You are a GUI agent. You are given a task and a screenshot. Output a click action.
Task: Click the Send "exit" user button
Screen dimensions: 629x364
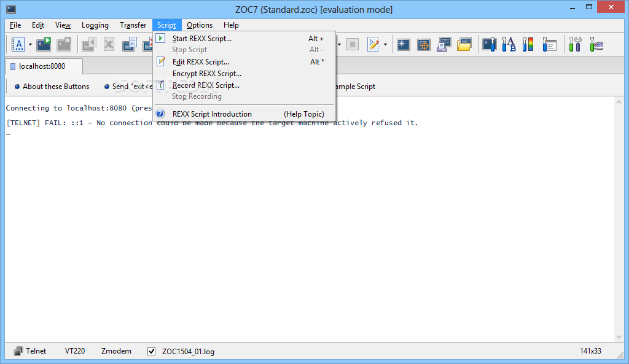(x=128, y=87)
